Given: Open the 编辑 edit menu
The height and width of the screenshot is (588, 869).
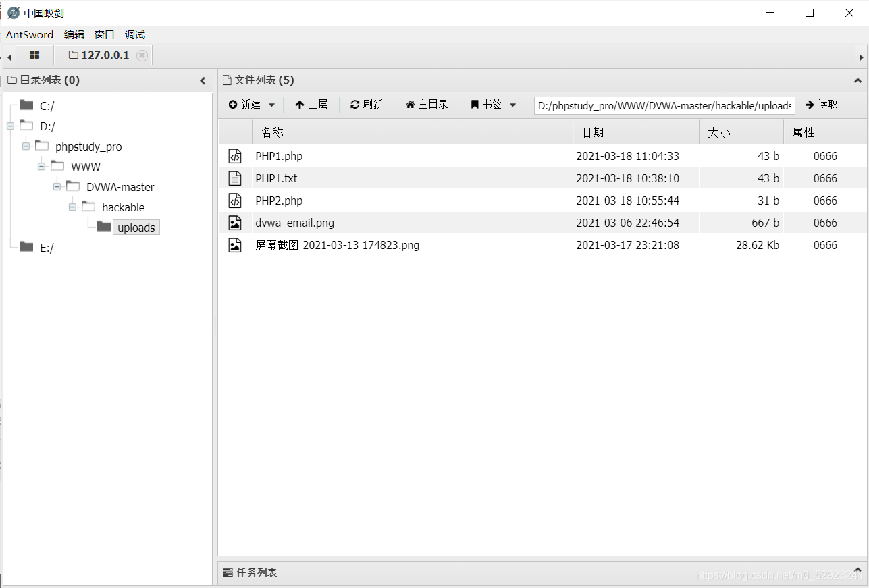Looking at the screenshot, I should pos(74,35).
